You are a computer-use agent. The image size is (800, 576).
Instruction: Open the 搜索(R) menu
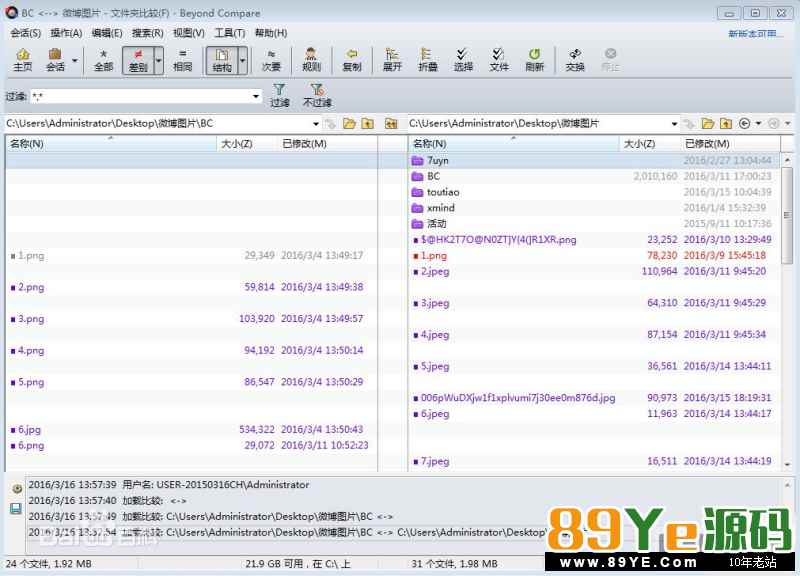(x=147, y=33)
